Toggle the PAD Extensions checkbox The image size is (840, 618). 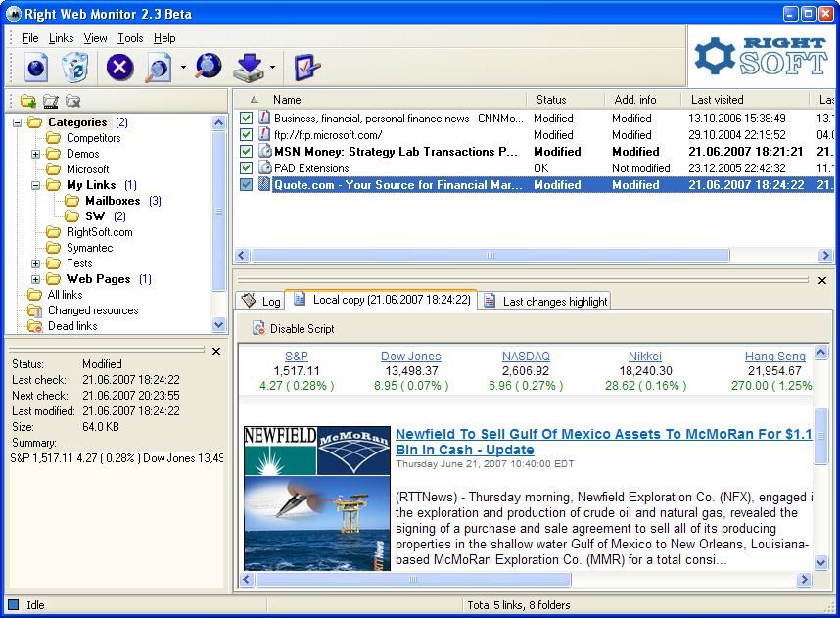246,167
